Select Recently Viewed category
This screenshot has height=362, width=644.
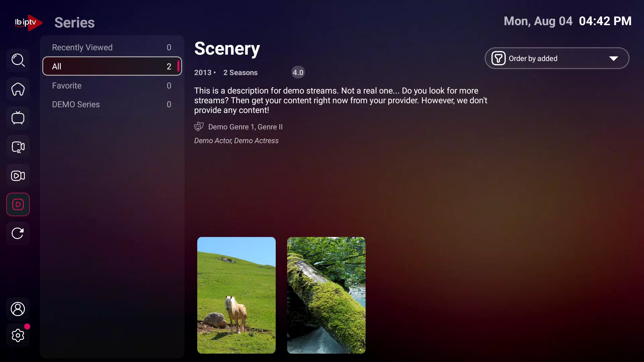tap(112, 47)
